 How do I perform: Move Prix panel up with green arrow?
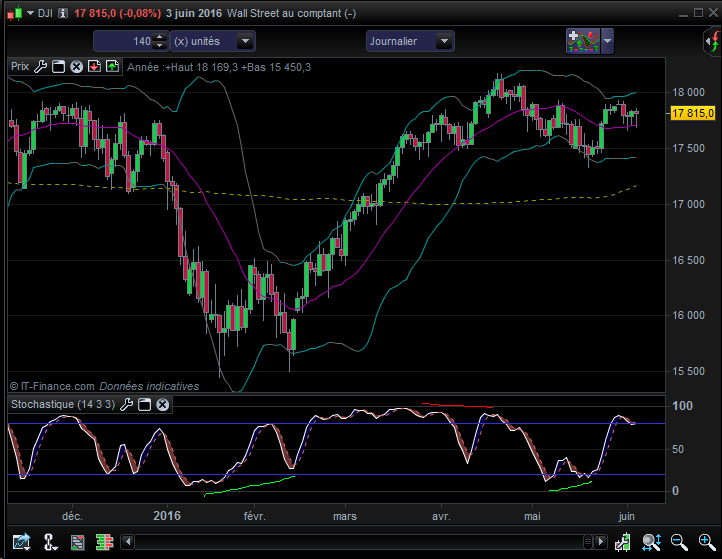[112, 67]
